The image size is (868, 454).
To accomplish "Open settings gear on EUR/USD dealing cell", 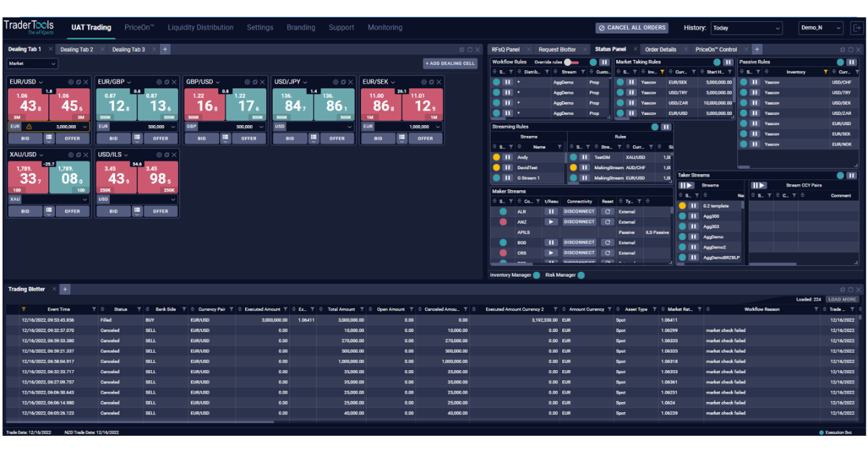I will point(71,82).
